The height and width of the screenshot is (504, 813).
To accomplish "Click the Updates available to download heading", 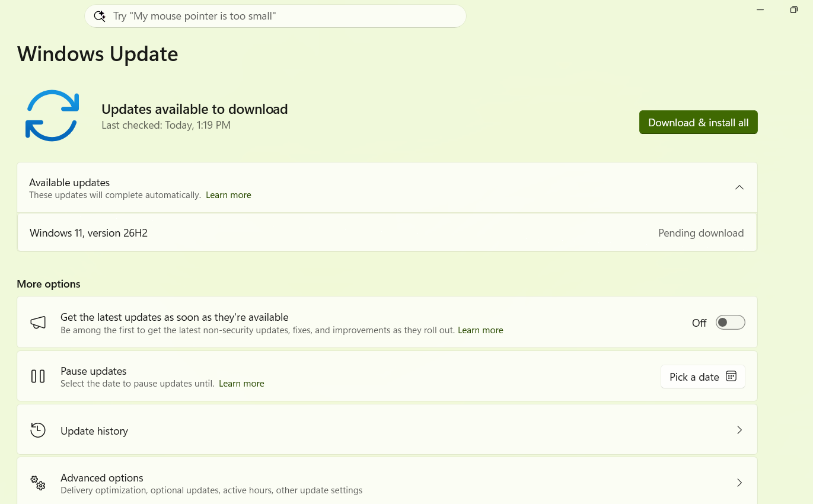I will (x=195, y=109).
